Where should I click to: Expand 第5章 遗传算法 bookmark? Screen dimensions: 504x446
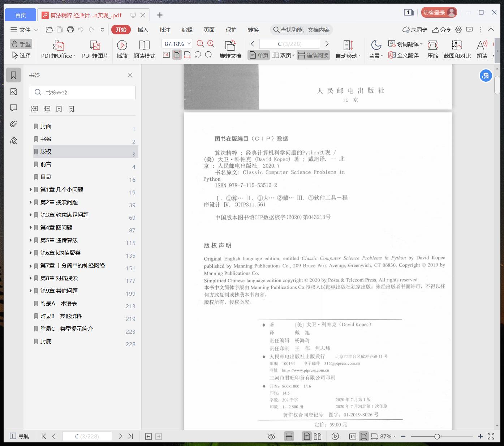point(31,240)
